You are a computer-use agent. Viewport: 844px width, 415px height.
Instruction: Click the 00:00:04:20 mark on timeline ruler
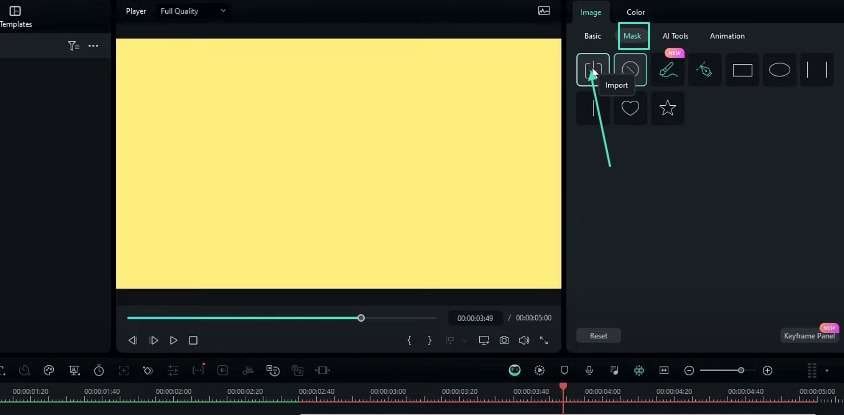pyautogui.click(x=674, y=391)
